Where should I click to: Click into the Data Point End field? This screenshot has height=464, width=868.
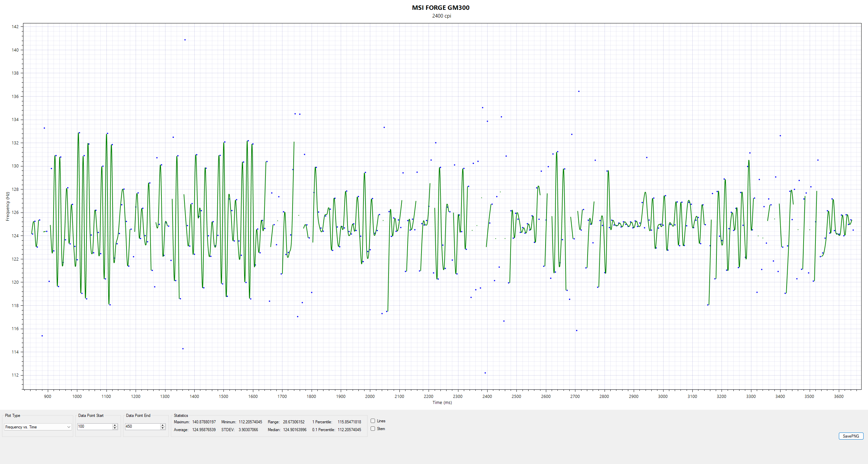(x=142, y=426)
